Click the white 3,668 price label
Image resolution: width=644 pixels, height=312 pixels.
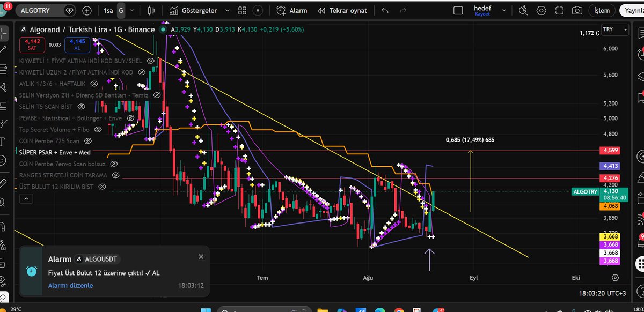[x=611, y=252]
